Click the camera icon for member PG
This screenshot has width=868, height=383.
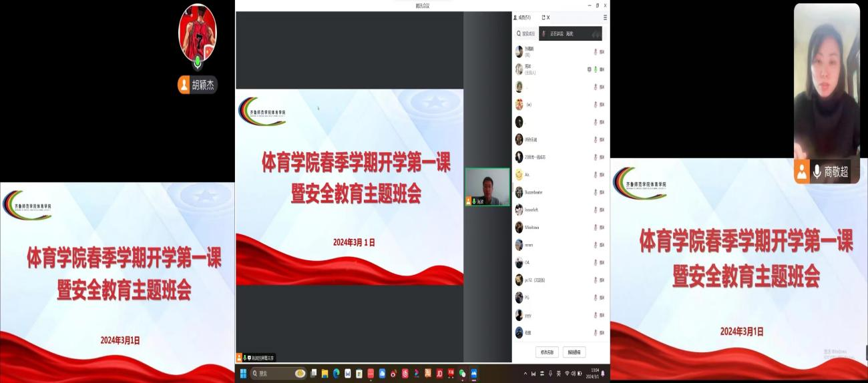(x=602, y=298)
